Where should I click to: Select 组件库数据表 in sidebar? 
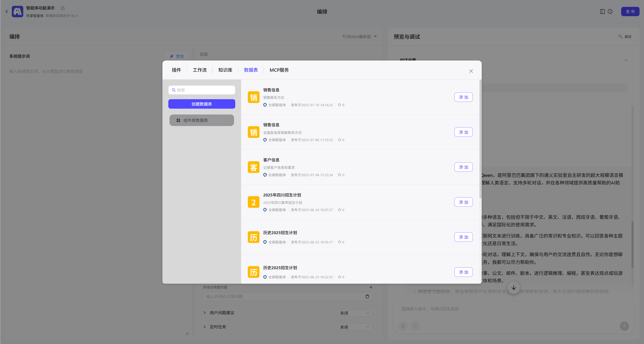pyautogui.click(x=202, y=120)
